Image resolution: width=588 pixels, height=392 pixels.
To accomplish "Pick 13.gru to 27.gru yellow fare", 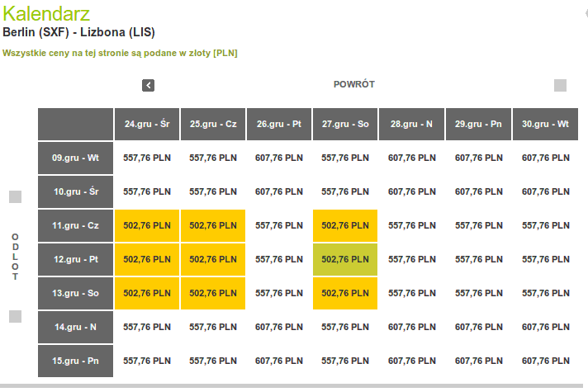I will coord(345,293).
